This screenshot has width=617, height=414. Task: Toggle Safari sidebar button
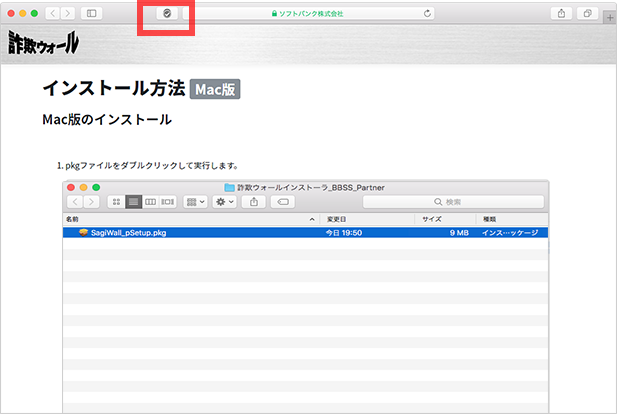coord(91,13)
